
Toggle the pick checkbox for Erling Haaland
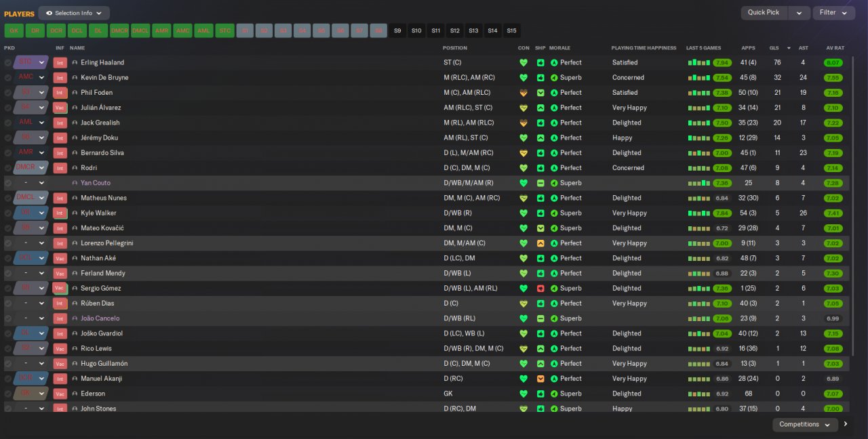pos(8,62)
